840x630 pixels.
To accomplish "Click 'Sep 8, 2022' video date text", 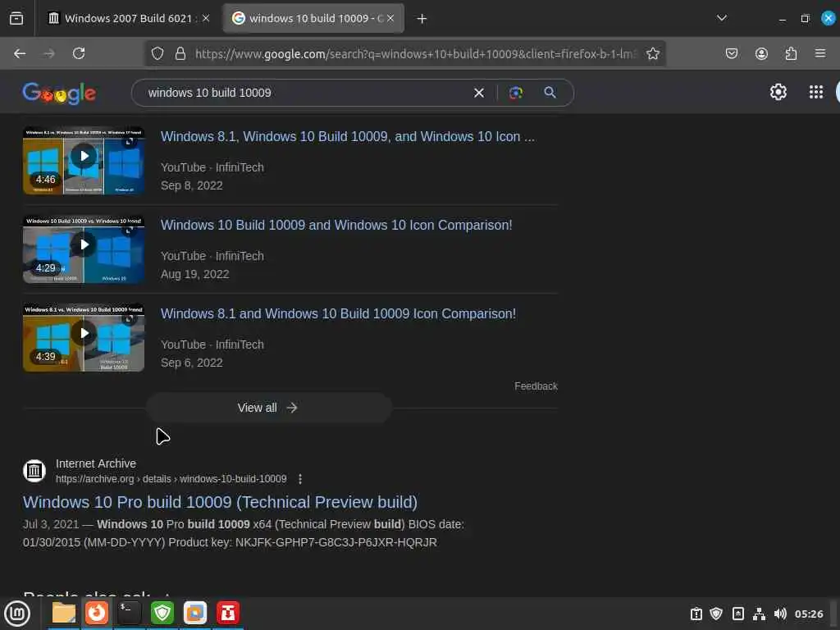I will point(192,185).
